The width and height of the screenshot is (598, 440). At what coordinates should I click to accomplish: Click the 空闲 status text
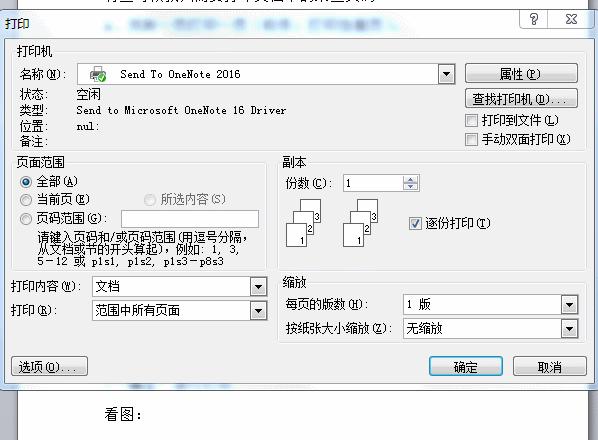pyautogui.click(x=88, y=94)
